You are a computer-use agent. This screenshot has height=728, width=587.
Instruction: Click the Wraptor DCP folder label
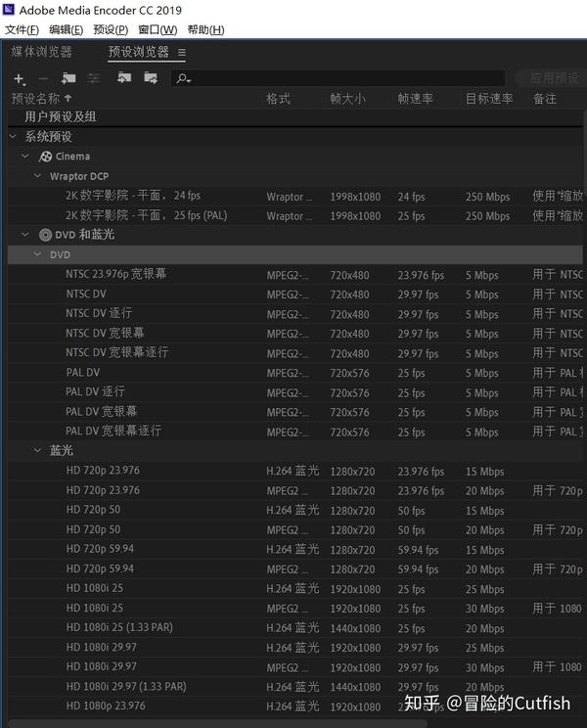point(79,176)
